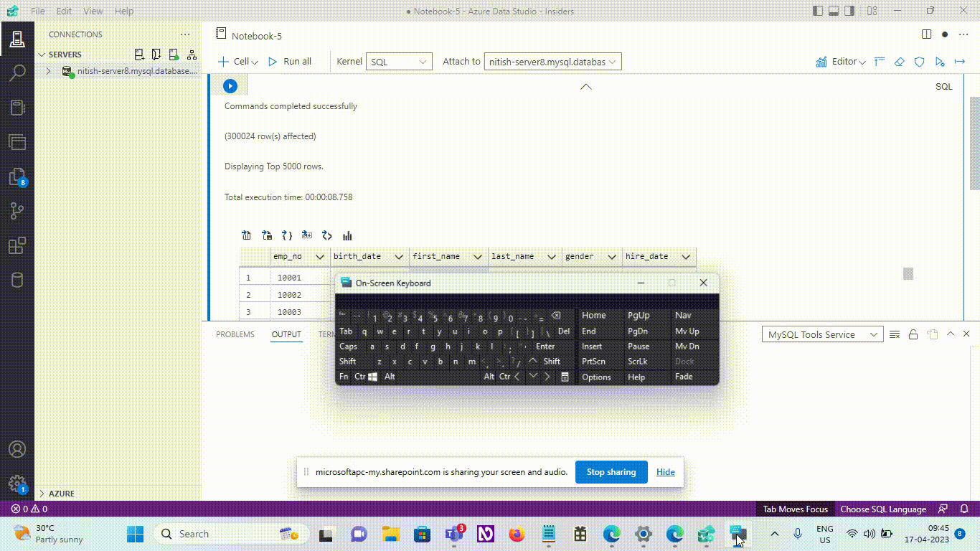The width and height of the screenshot is (980, 551).
Task: Click Fade key on On-Screen Keyboard
Action: [684, 377]
